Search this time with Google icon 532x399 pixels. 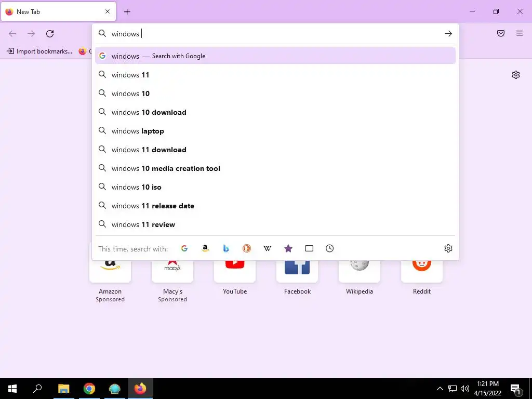pyautogui.click(x=184, y=248)
